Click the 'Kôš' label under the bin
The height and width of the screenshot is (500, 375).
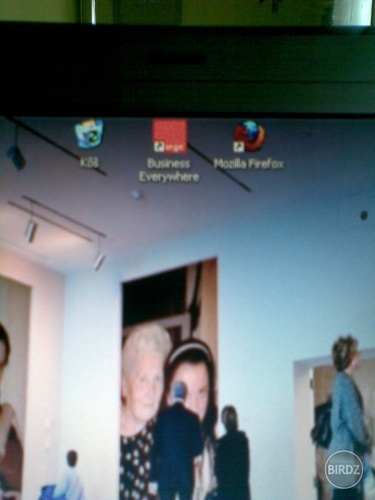click(89, 163)
